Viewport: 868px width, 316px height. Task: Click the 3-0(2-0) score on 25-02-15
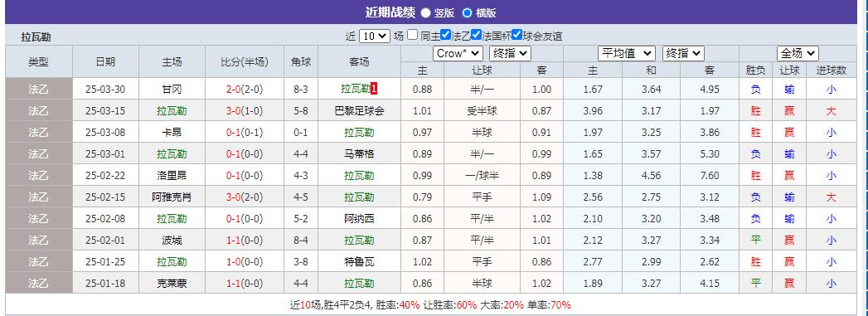tap(244, 197)
